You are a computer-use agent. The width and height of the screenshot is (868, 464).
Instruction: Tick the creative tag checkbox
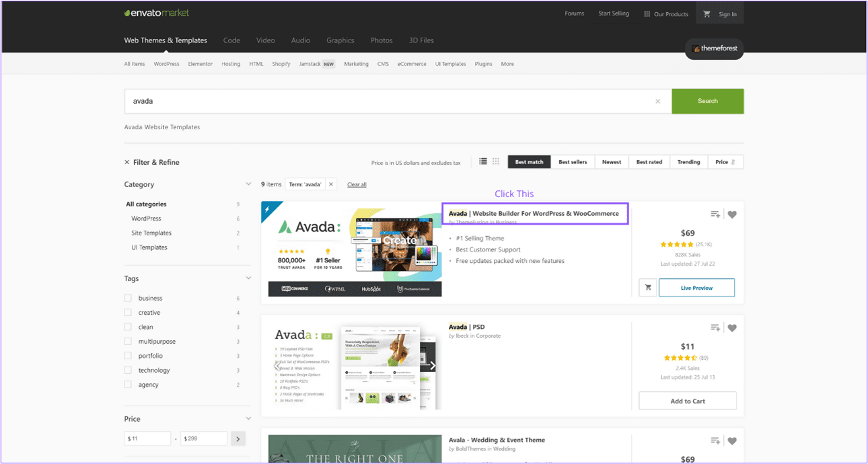128,313
